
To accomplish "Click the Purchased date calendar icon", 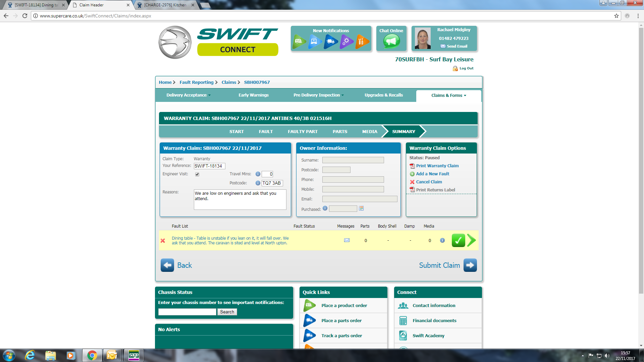I will 361,208.
